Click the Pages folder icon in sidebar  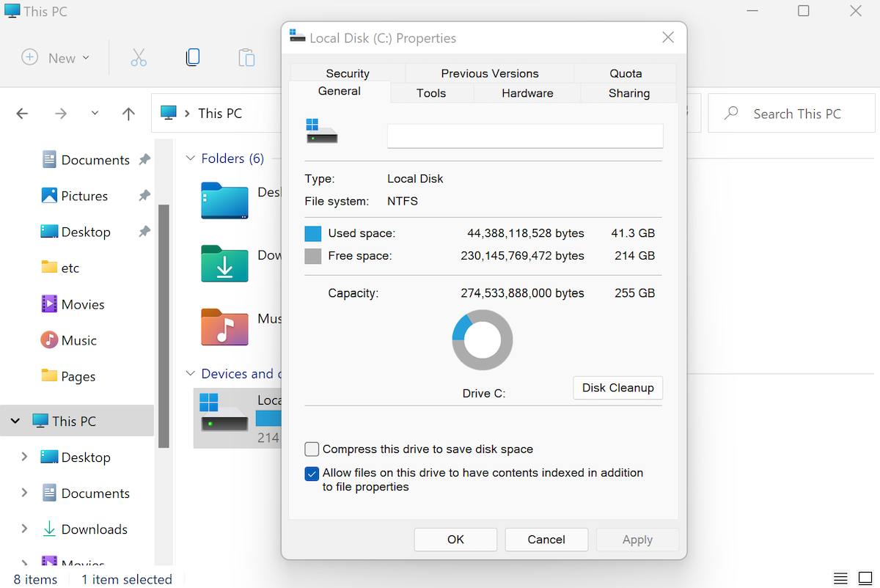point(49,376)
